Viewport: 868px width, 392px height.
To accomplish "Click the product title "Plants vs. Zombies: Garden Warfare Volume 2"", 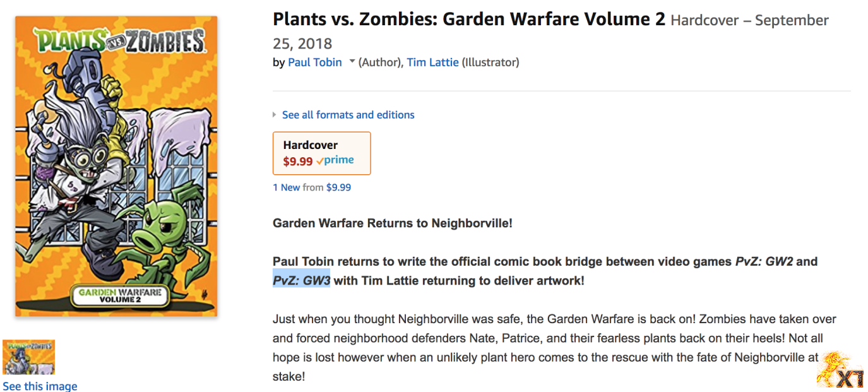I will click(468, 20).
